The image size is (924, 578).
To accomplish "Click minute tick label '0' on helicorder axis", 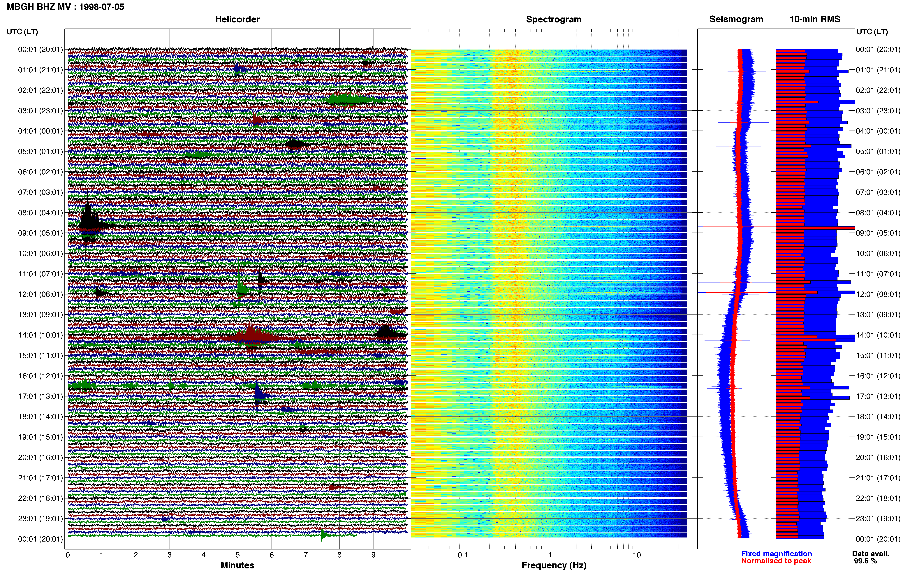I will click(68, 555).
